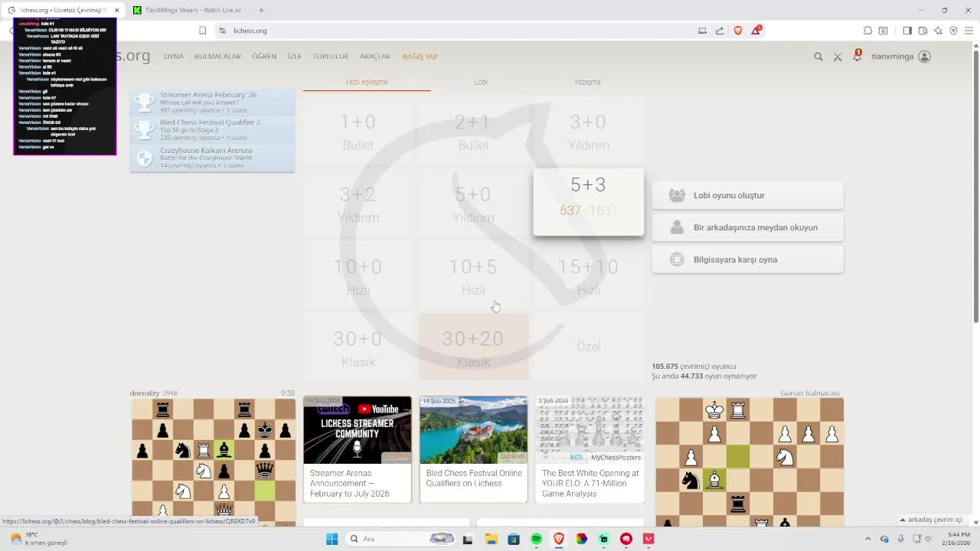This screenshot has width=980, height=551.
Task: Open the notifications bell with badge
Action: 857,56
